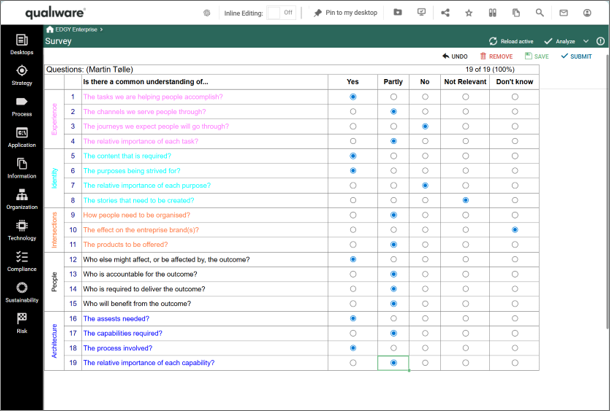610x411 pixels.
Task: Open the Process sidebar section
Action: pos(22,107)
